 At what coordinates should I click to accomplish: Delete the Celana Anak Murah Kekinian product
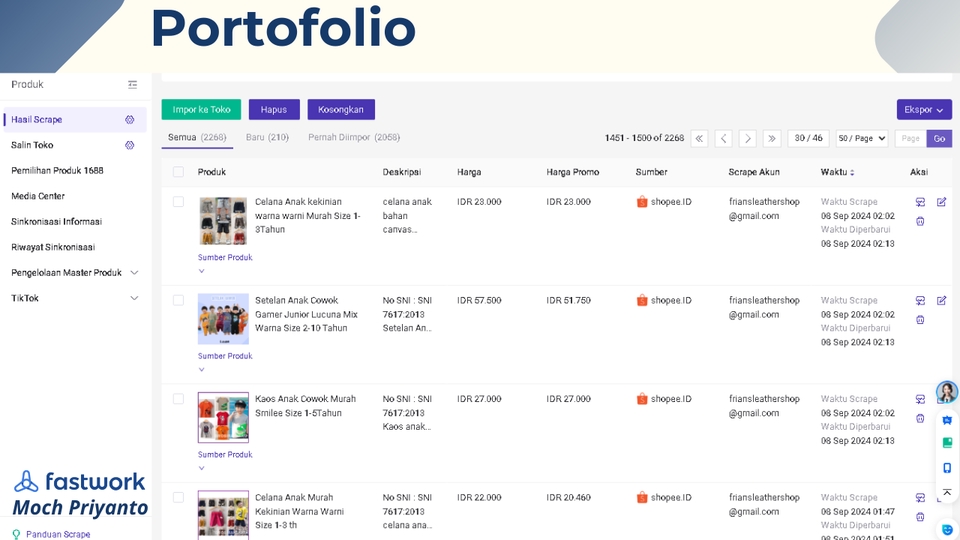coord(920,517)
